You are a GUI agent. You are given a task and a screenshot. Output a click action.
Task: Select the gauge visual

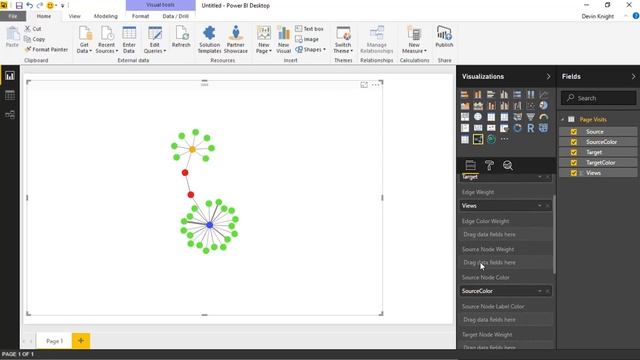[543, 117]
